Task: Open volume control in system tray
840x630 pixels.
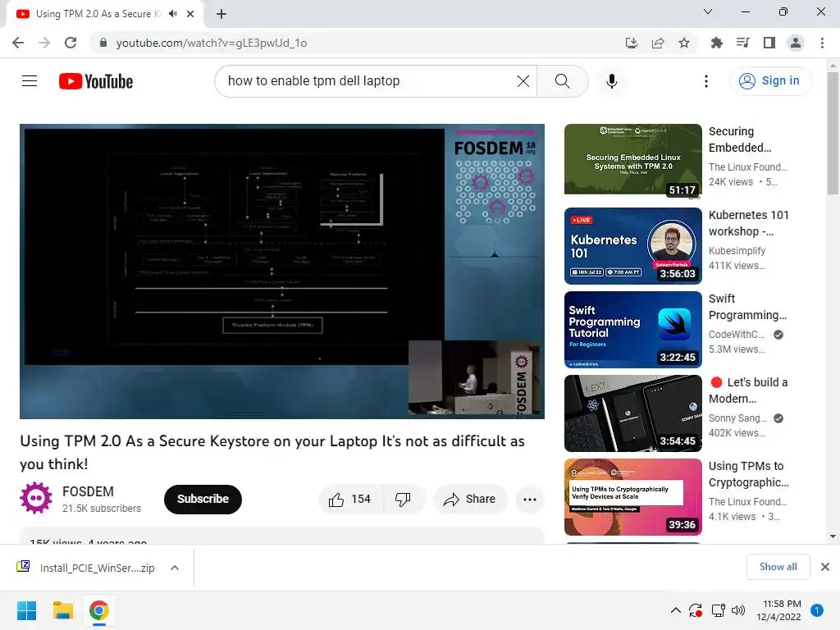Action: pos(738,610)
